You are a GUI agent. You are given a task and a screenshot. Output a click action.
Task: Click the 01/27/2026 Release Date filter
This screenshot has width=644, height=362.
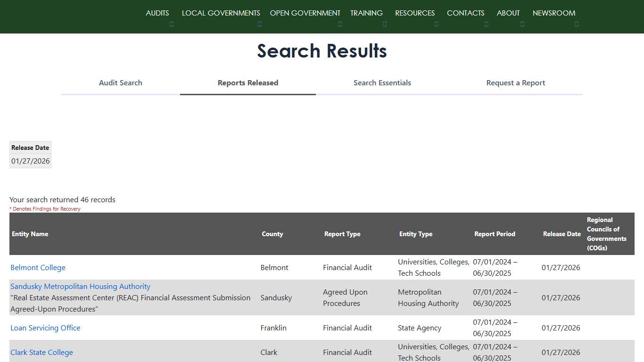pos(30,161)
